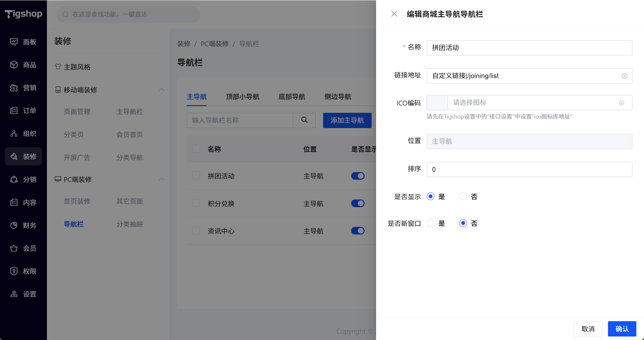
Task: Click the 商品 products sidebar icon
Action: coord(14,65)
